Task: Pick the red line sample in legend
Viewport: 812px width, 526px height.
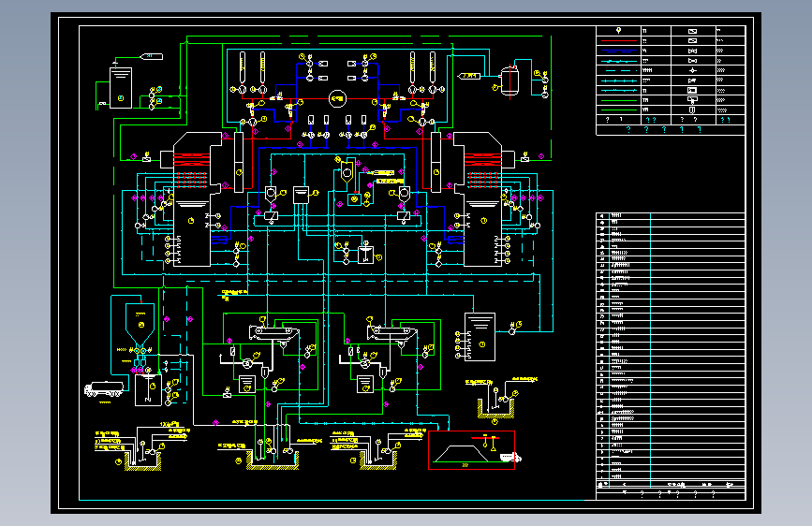Action: (x=619, y=40)
